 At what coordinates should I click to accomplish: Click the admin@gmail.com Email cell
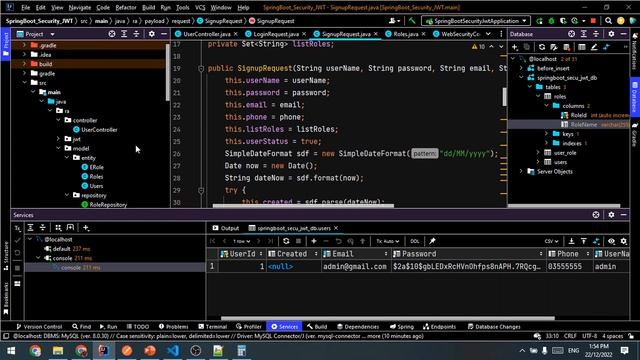(x=355, y=267)
